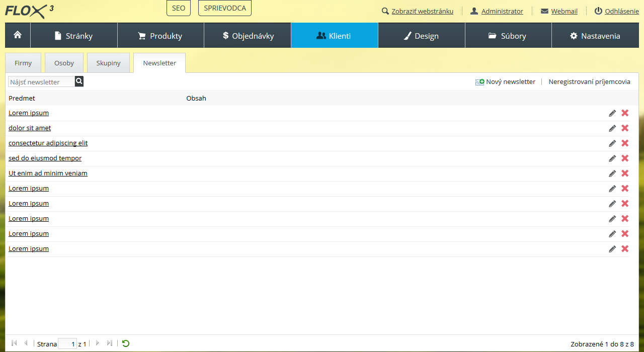Viewport: 644px width, 352px height.
Task: Delete the 'consectetur adipiscing elit' newsletter
Action: click(625, 143)
